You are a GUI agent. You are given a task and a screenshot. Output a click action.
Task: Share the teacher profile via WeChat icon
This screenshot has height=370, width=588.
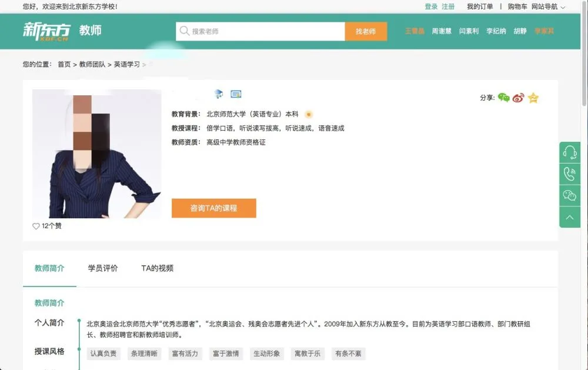[x=503, y=98]
